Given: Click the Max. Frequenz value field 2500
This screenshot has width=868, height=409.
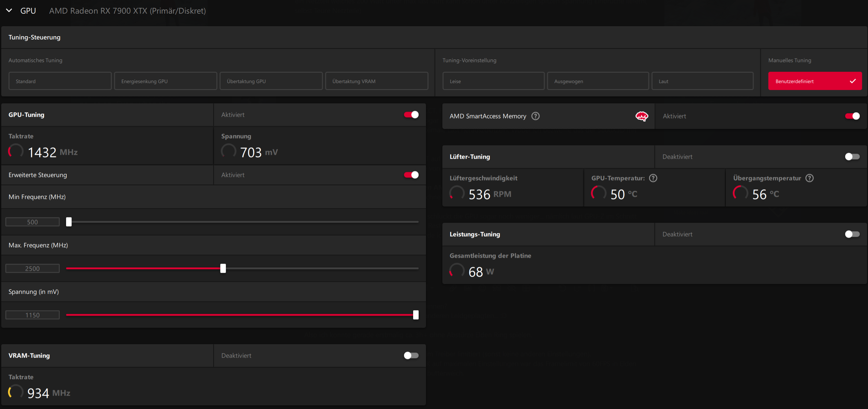Looking at the screenshot, I should (x=32, y=268).
